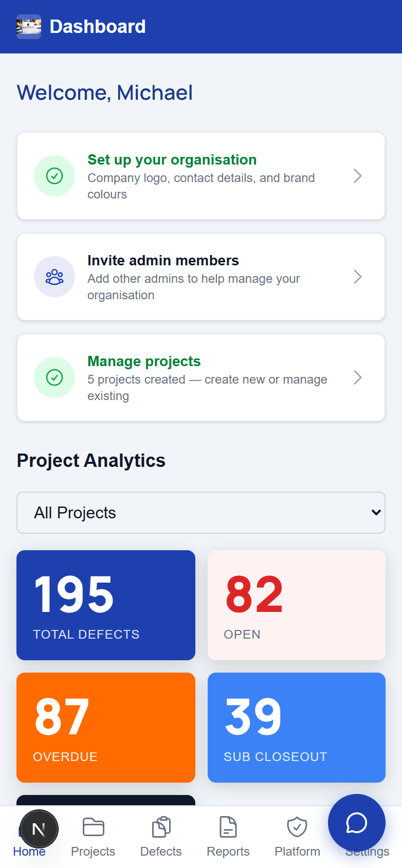Screen dimensions: 402x868
Task: Select the blue 39 Sub Closeout tile
Action: [x=297, y=728]
